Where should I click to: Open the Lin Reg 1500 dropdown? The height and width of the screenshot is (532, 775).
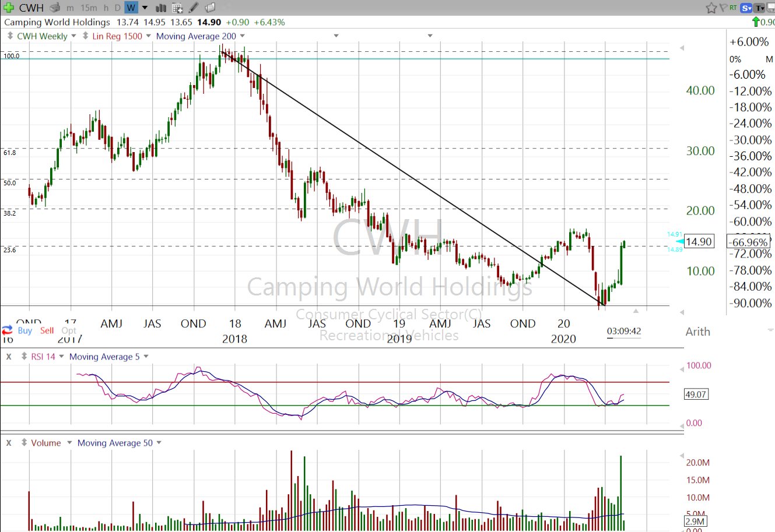click(148, 36)
